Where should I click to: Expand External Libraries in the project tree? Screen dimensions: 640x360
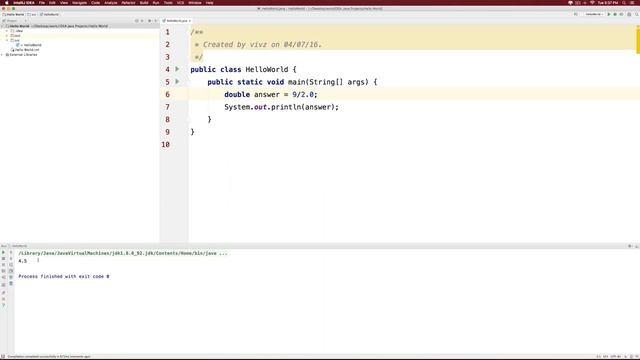[2, 55]
